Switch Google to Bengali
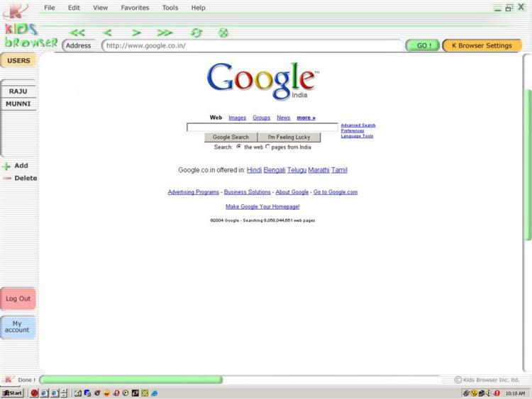 coord(274,170)
